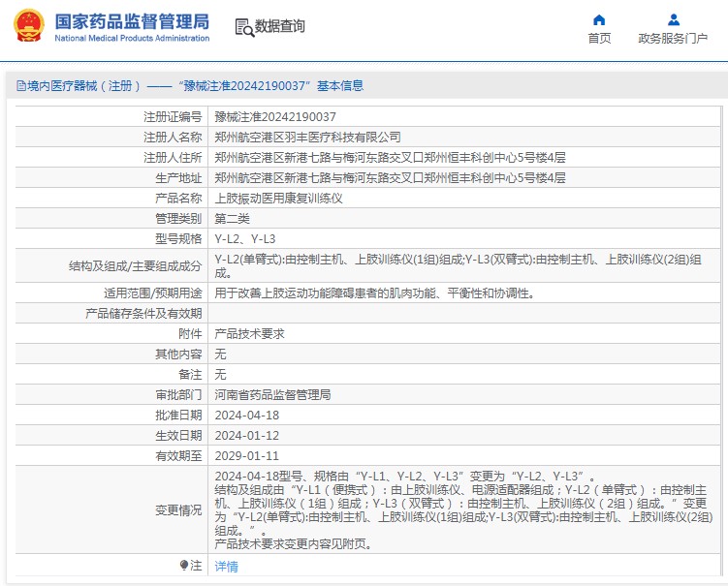Click the 适用范围/预期用途 label

coord(153,293)
